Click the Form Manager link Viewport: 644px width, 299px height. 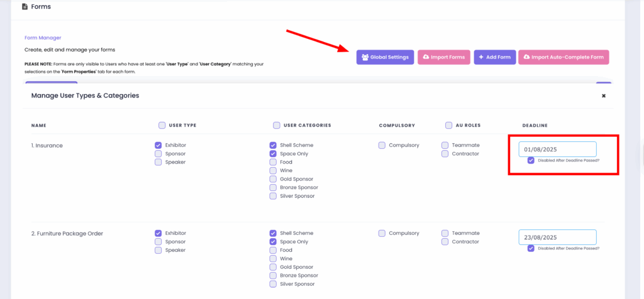tap(43, 38)
